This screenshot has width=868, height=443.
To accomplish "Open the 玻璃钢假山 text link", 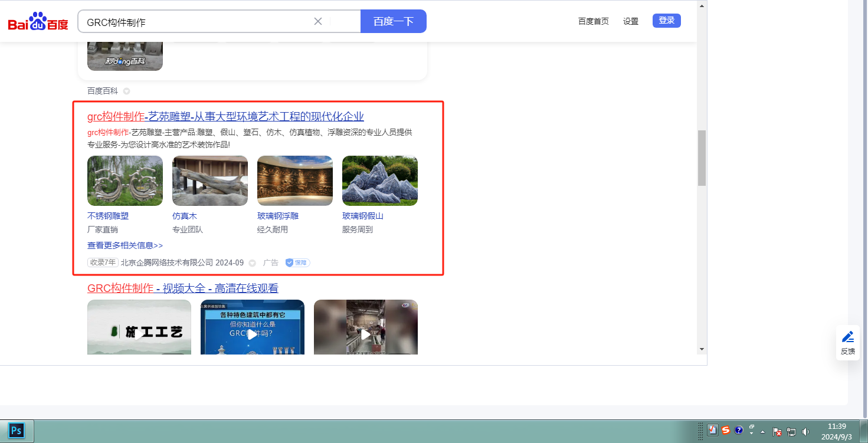I will click(363, 216).
